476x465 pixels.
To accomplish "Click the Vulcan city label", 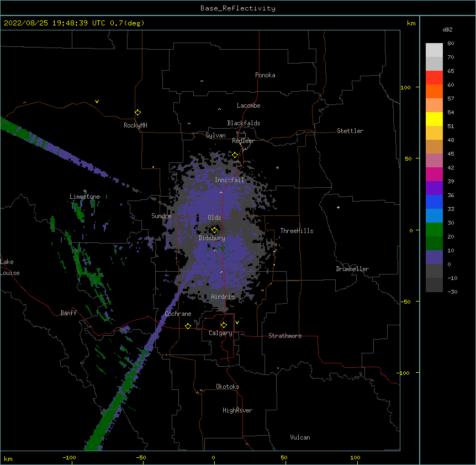I will [300, 437].
